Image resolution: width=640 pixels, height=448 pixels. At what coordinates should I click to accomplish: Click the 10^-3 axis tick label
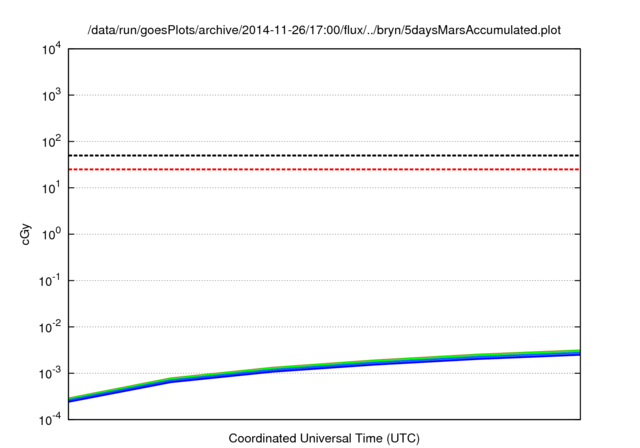coord(50,373)
